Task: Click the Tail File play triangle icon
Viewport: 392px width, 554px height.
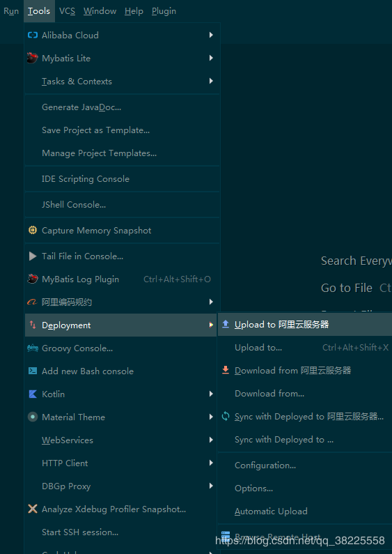Action: point(33,256)
